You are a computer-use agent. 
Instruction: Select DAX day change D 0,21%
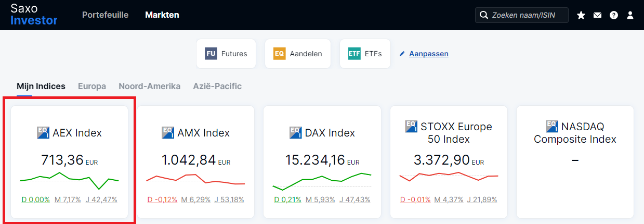point(288,200)
